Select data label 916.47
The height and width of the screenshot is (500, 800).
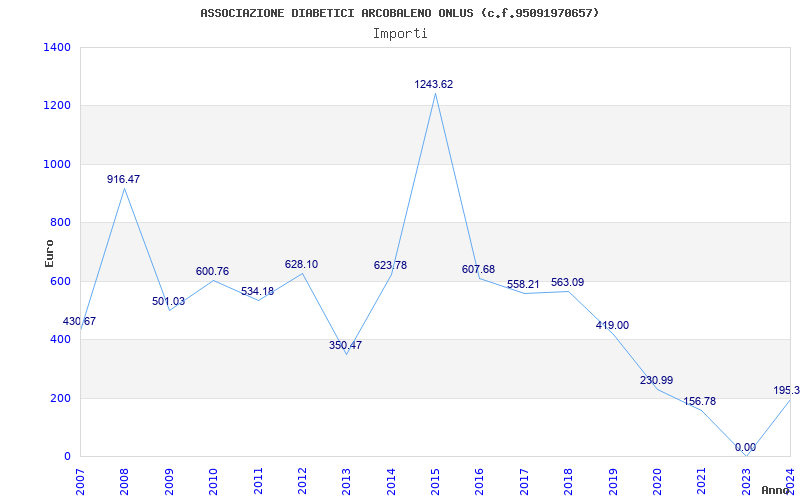tap(123, 179)
